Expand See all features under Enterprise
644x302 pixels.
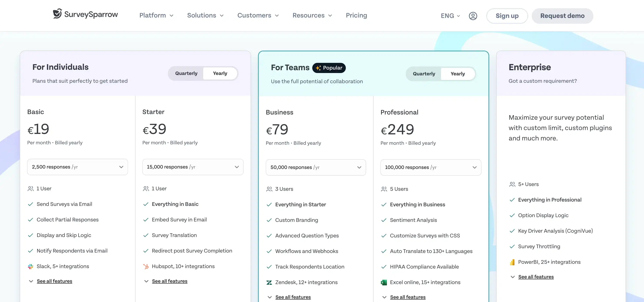tap(536, 277)
